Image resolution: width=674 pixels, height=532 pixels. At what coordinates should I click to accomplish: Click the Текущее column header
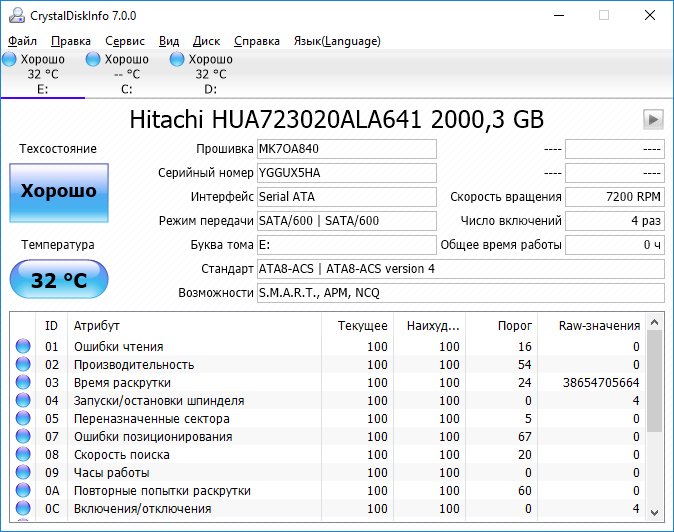357,326
